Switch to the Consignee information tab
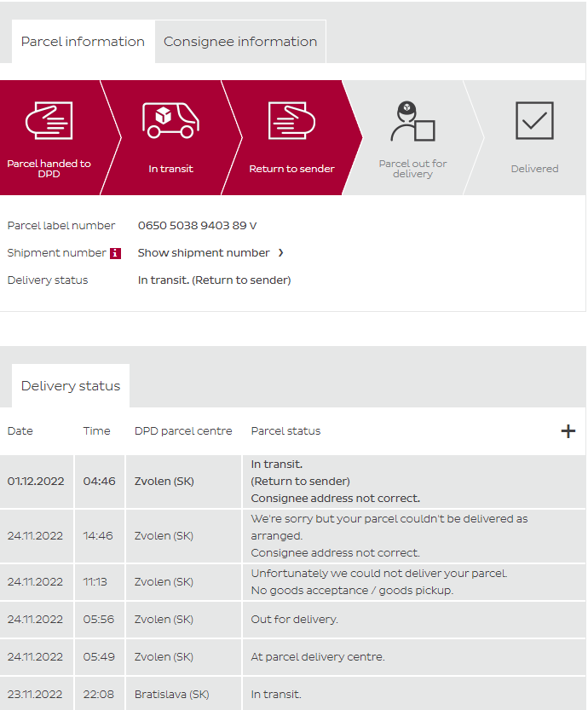Viewport: 588px width, 710px height. coord(239,42)
